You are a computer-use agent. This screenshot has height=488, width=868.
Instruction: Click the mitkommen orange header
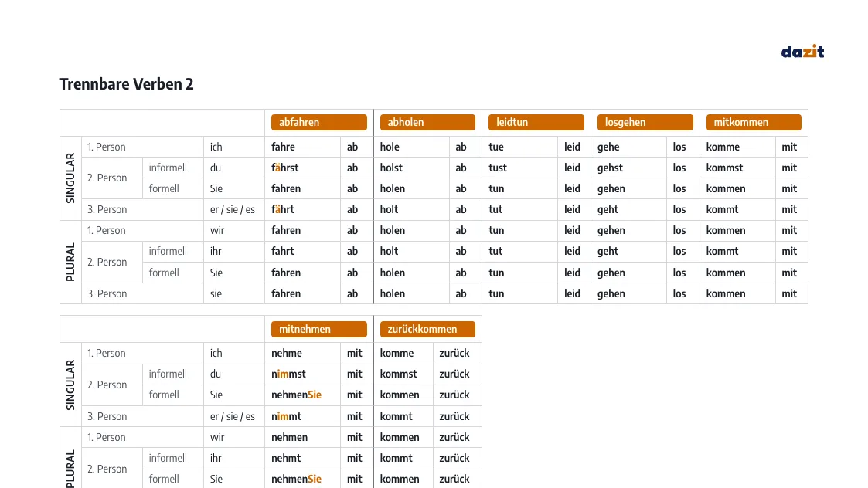point(754,122)
